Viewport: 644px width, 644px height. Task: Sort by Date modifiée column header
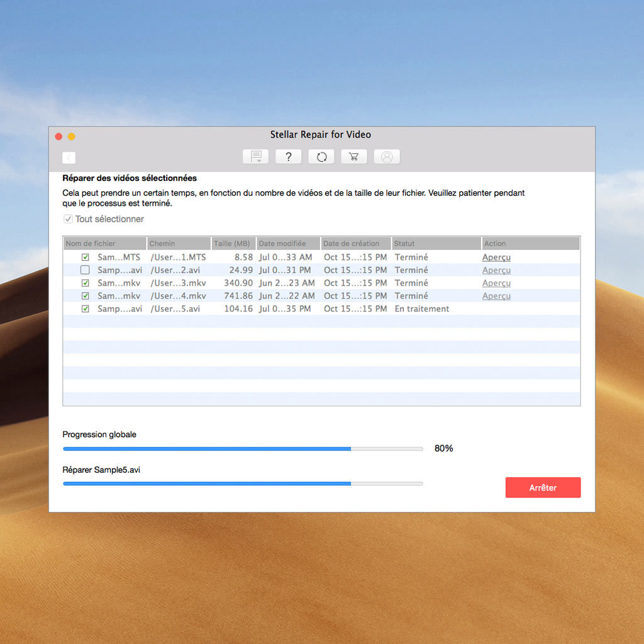(x=288, y=243)
